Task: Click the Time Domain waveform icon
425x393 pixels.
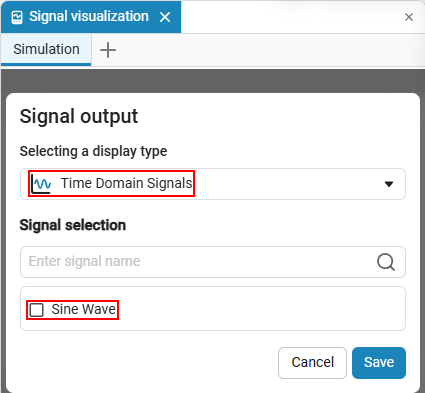Action: (42, 184)
